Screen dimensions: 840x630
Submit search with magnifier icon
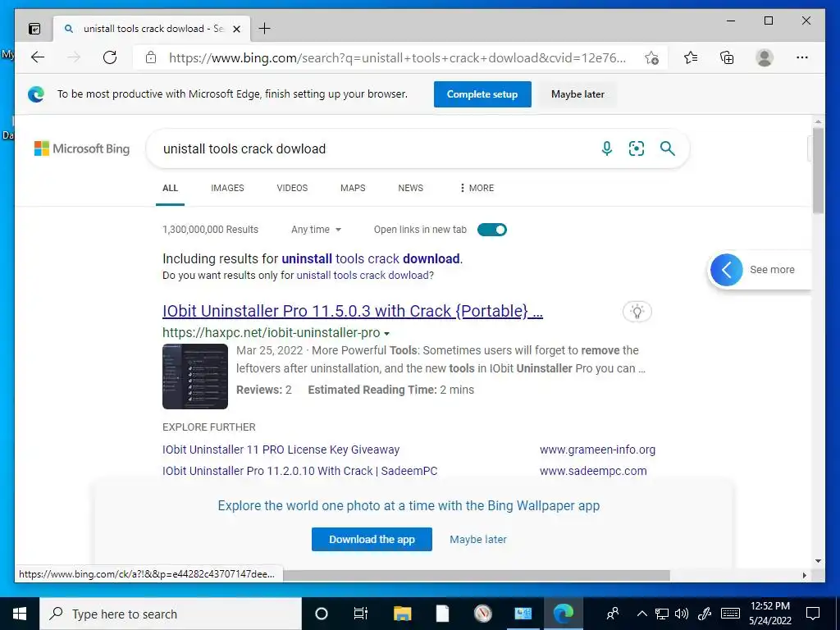coord(668,148)
